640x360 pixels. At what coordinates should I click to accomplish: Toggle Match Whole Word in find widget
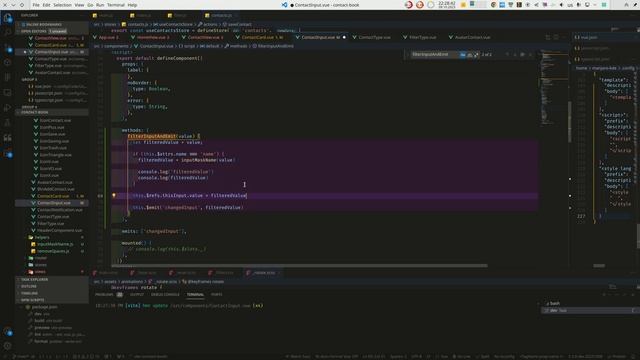(469, 54)
